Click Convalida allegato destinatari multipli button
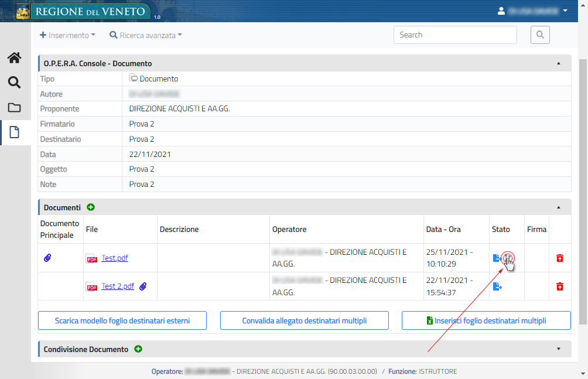The height and width of the screenshot is (379, 588). 305,321
